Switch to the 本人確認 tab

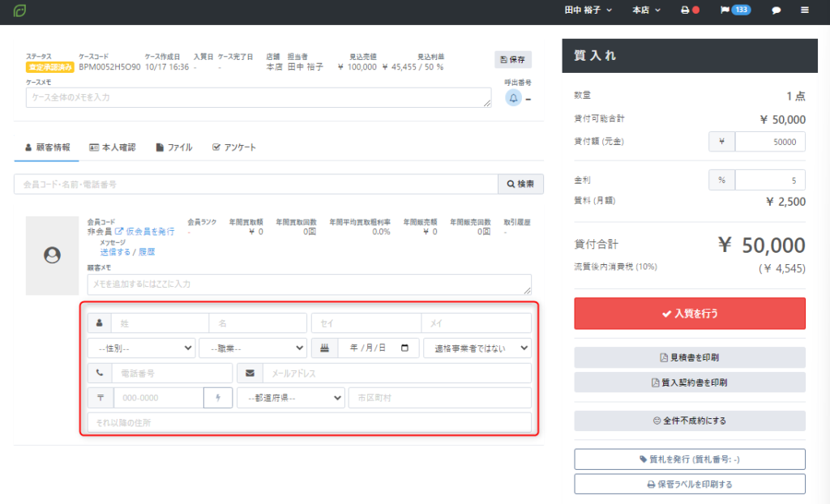pos(112,147)
